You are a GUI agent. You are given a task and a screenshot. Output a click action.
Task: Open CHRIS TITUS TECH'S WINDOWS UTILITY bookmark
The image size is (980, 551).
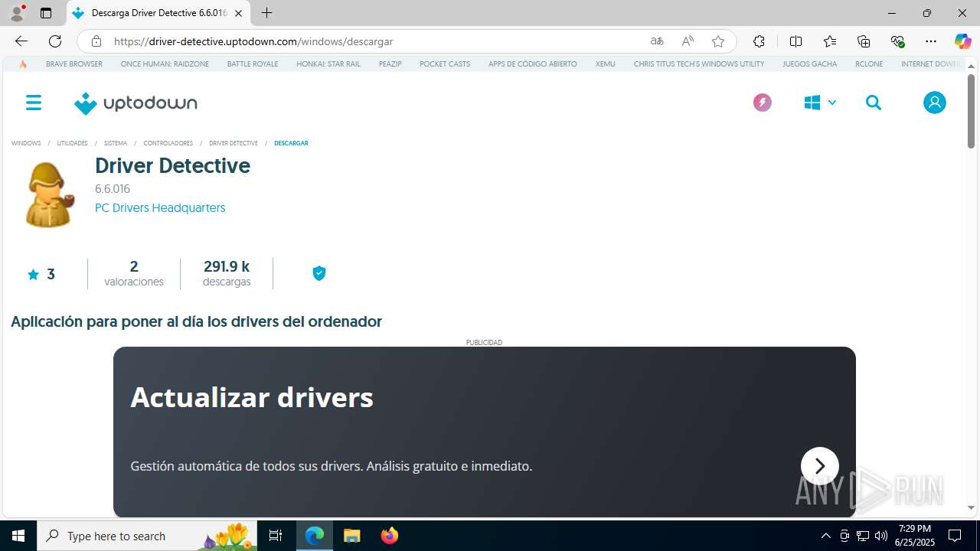click(699, 64)
